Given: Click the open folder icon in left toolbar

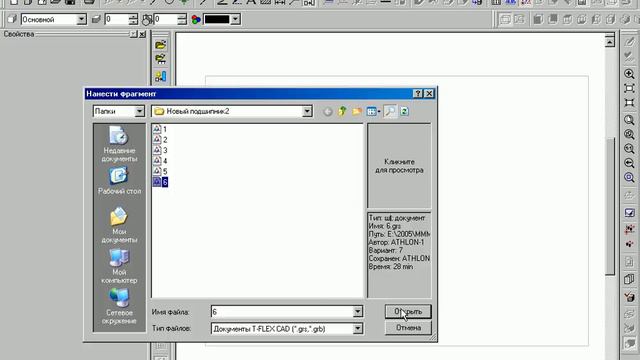Looking at the screenshot, I should pyautogui.click(x=161, y=44).
